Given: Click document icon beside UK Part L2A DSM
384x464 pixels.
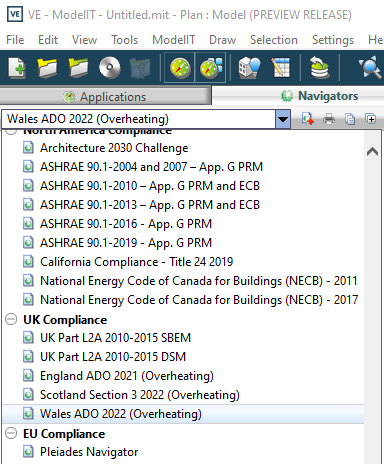Looking at the screenshot, I should click(x=28, y=356).
